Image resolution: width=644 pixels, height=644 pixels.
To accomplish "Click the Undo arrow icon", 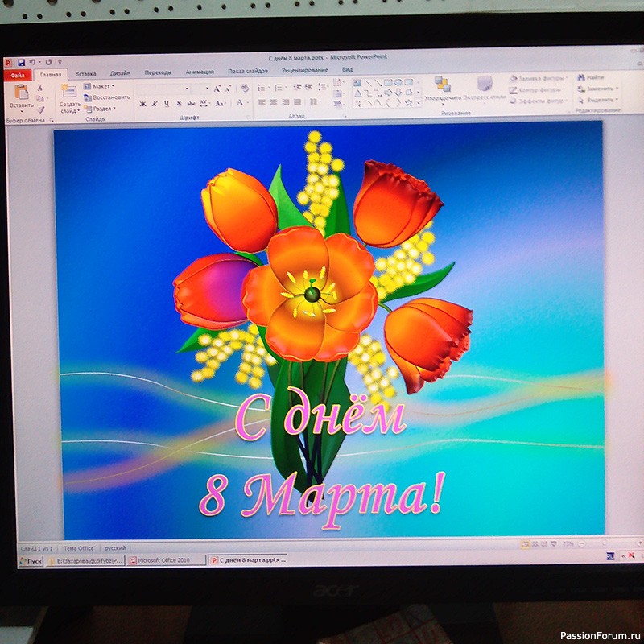I will [x=33, y=61].
